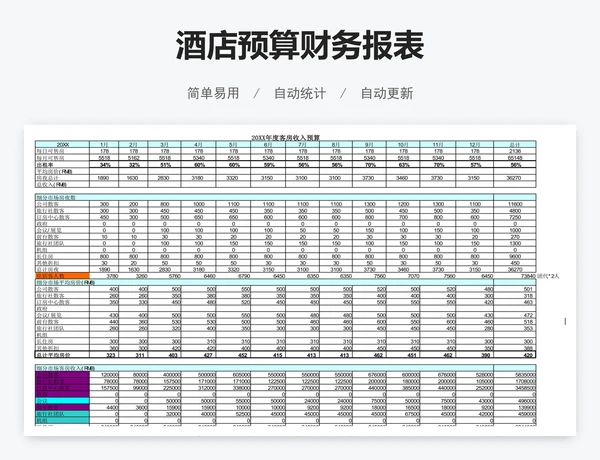600x460 pixels.
Task: Select the 11月 column header
Action: click(x=438, y=145)
